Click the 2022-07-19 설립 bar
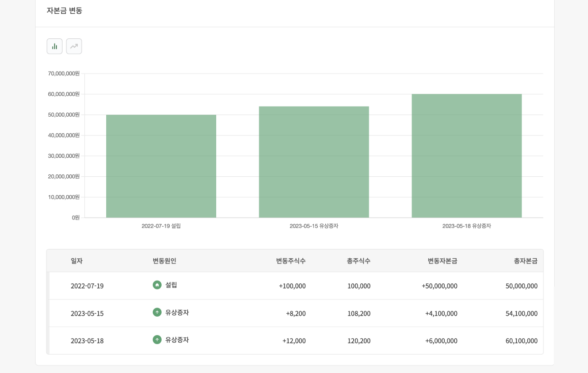 coord(161,166)
